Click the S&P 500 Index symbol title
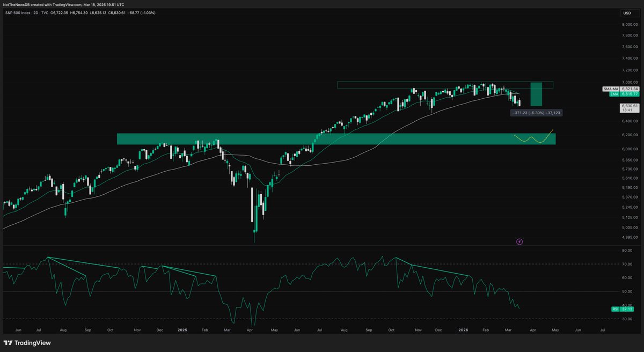644x352 pixels. coord(19,12)
